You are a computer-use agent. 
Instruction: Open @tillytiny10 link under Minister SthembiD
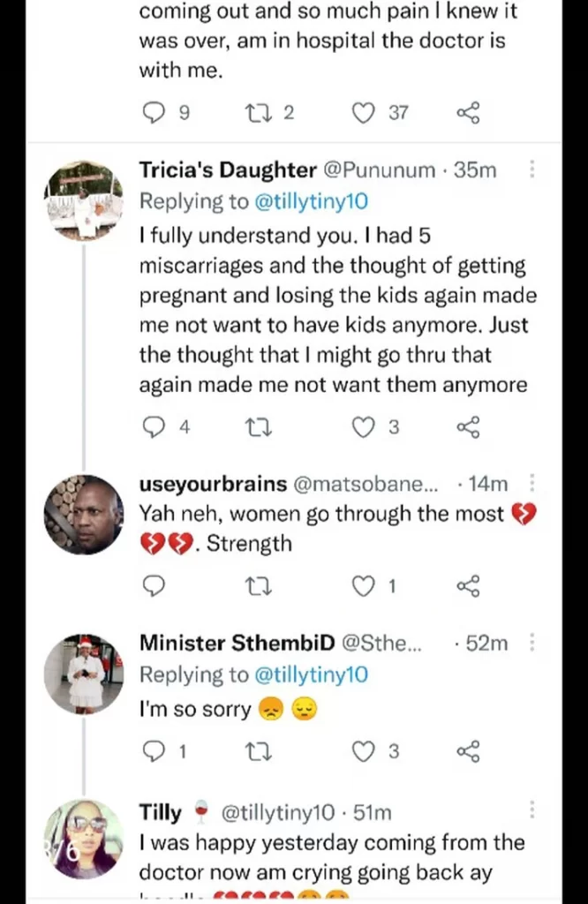310,675
